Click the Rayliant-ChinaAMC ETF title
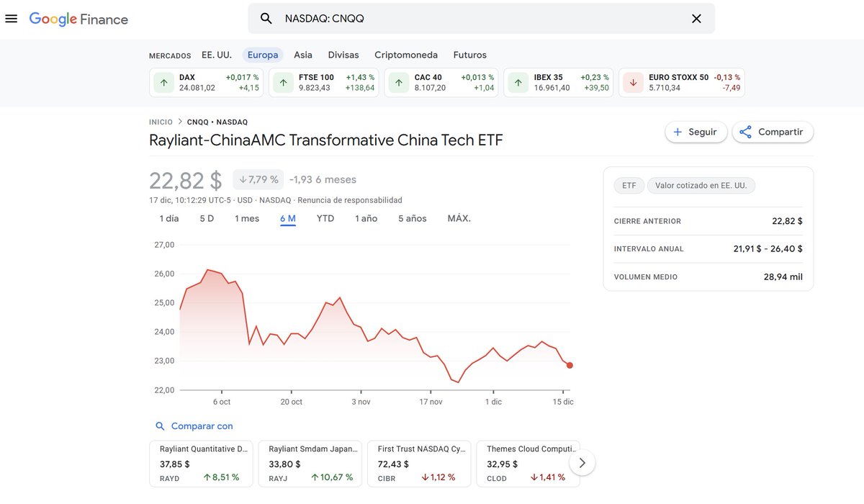864x504 pixels. (x=326, y=140)
